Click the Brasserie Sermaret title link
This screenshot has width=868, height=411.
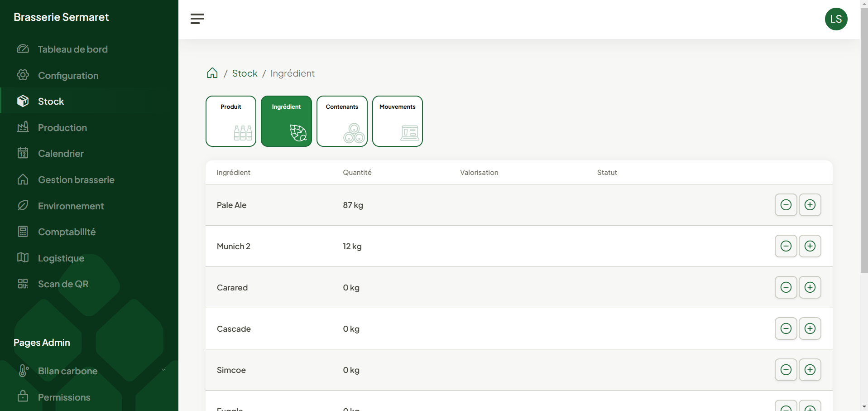coord(61,17)
